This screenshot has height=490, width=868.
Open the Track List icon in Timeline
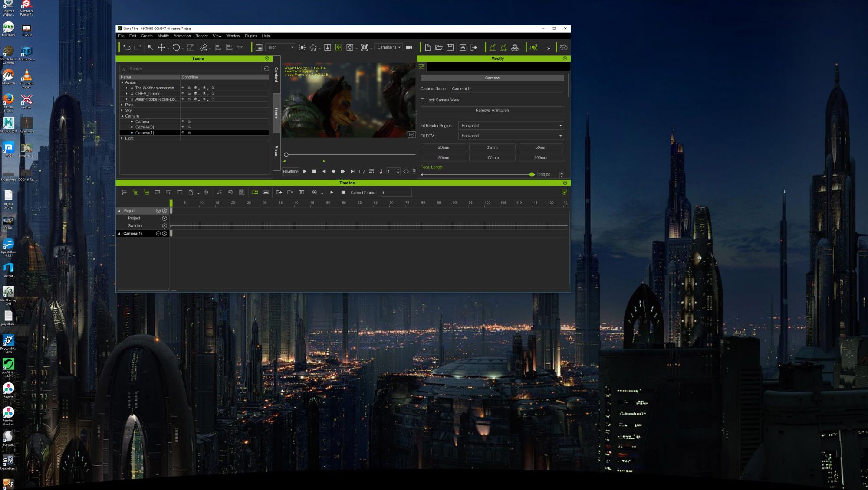click(124, 193)
